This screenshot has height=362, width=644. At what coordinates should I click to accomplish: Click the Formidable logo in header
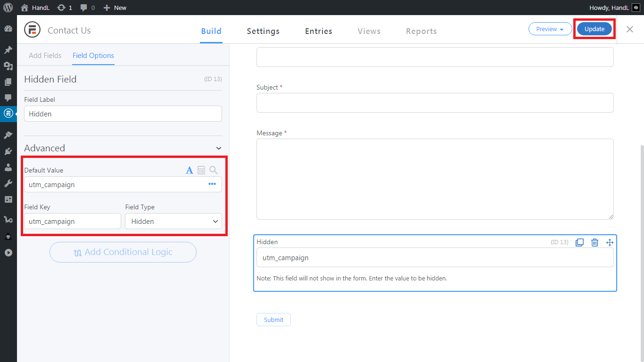[x=32, y=30]
